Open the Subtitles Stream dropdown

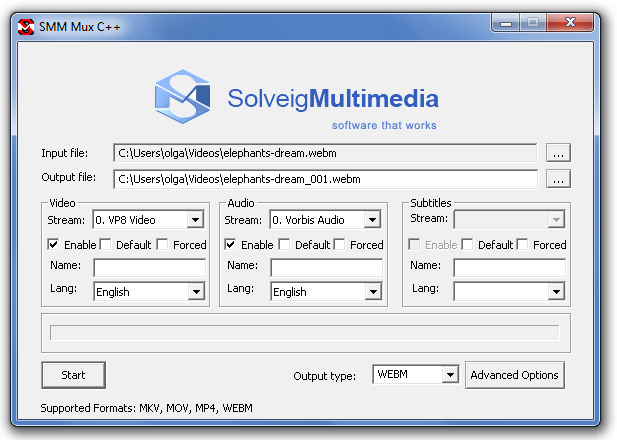tap(509, 220)
